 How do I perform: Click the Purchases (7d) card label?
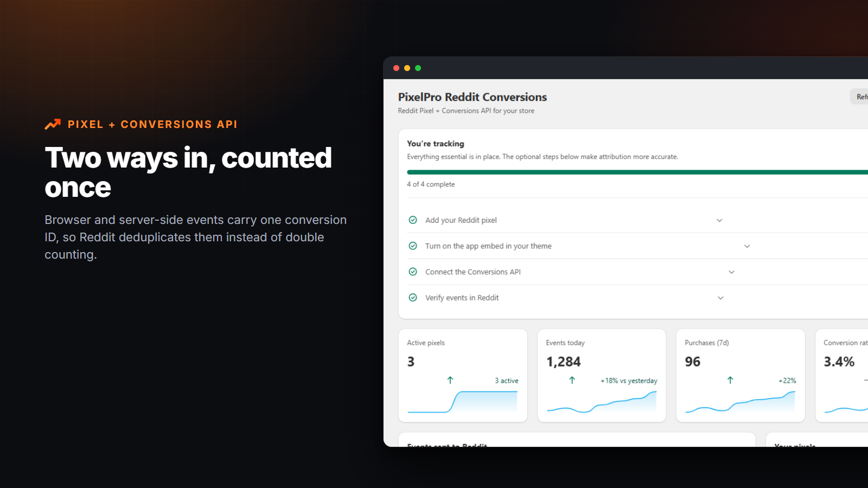click(707, 343)
